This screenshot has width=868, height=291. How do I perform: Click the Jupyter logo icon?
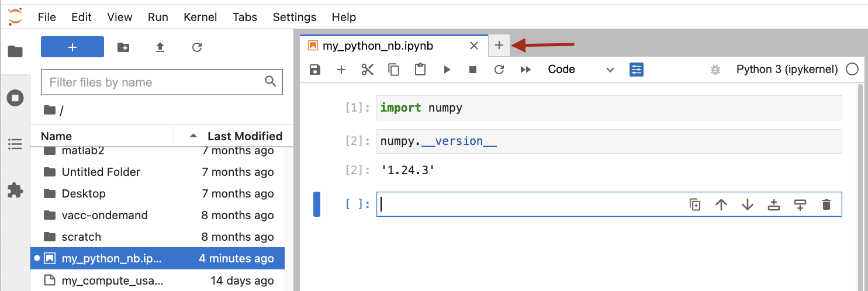[16, 17]
